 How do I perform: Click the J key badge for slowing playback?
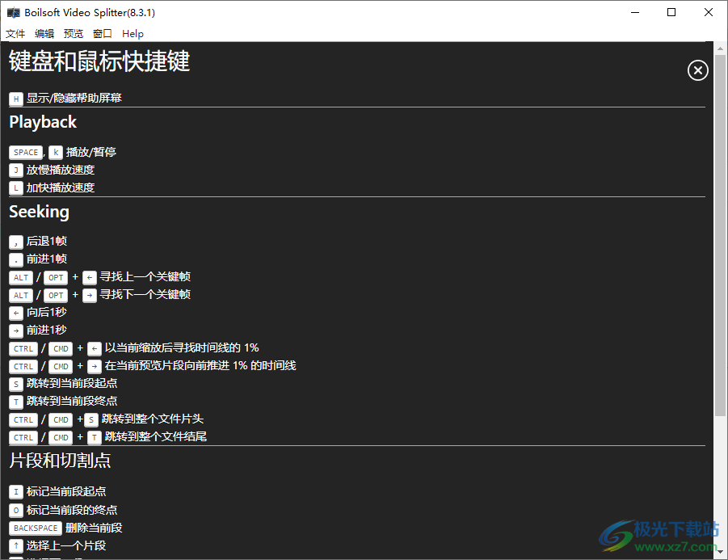pos(15,170)
